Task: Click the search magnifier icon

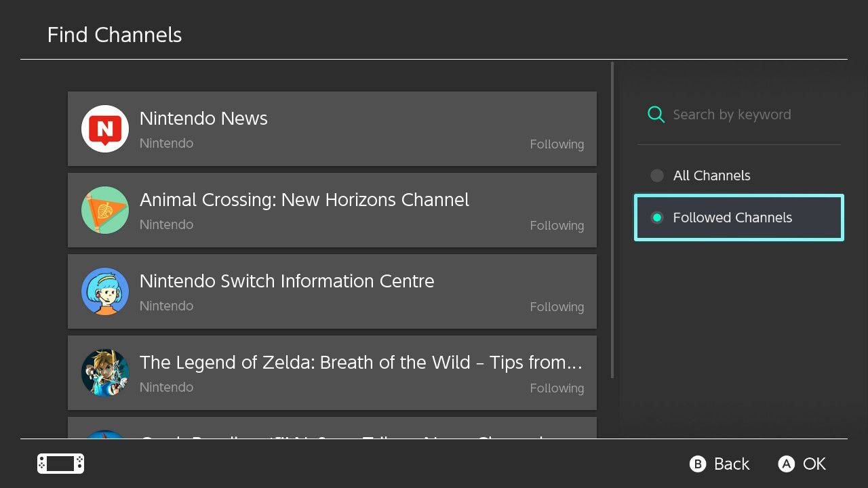Action: [x=656, y=115]
